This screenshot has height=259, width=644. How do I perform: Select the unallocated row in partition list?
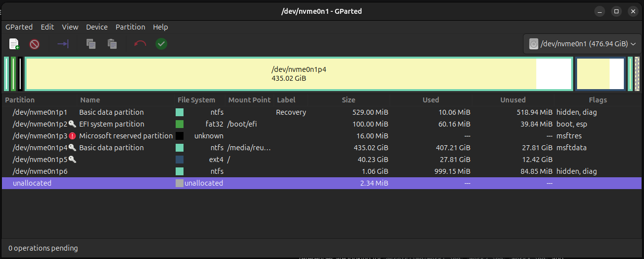pyautogui.click(x=322, y=183)
